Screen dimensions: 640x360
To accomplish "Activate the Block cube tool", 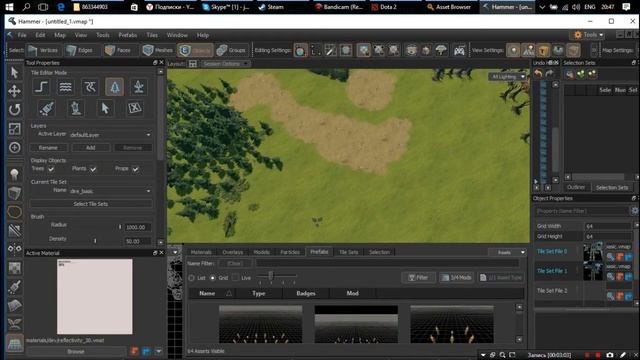I will [15, 193].
